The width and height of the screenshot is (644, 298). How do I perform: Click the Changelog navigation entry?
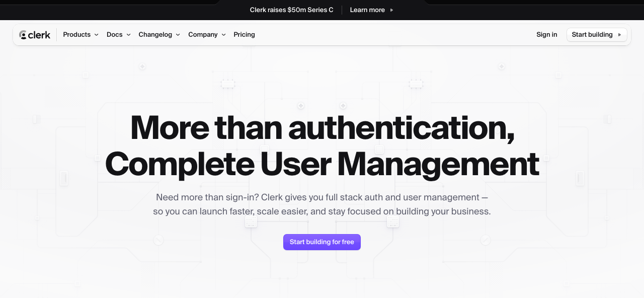(x=155, y=35)
